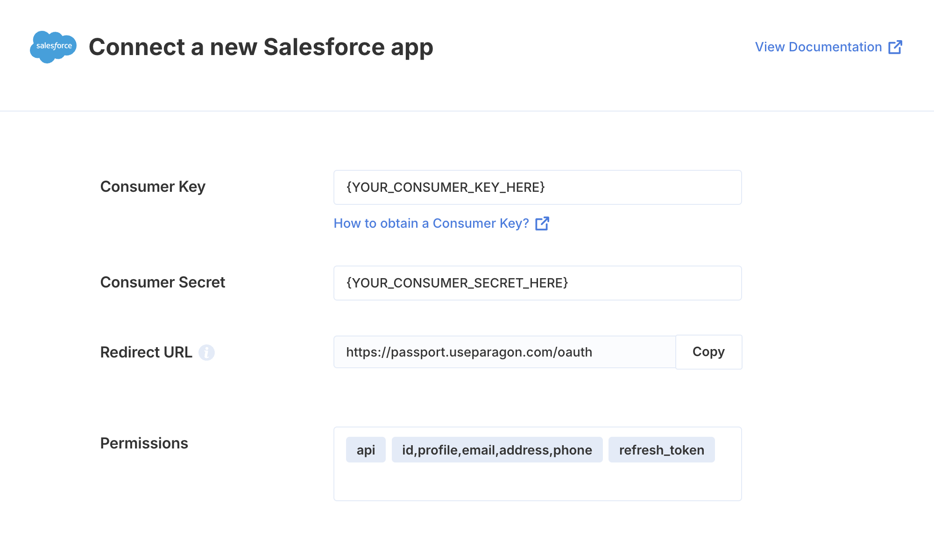
Task: Click the Consumer Secret label
Action: (163, 282)
